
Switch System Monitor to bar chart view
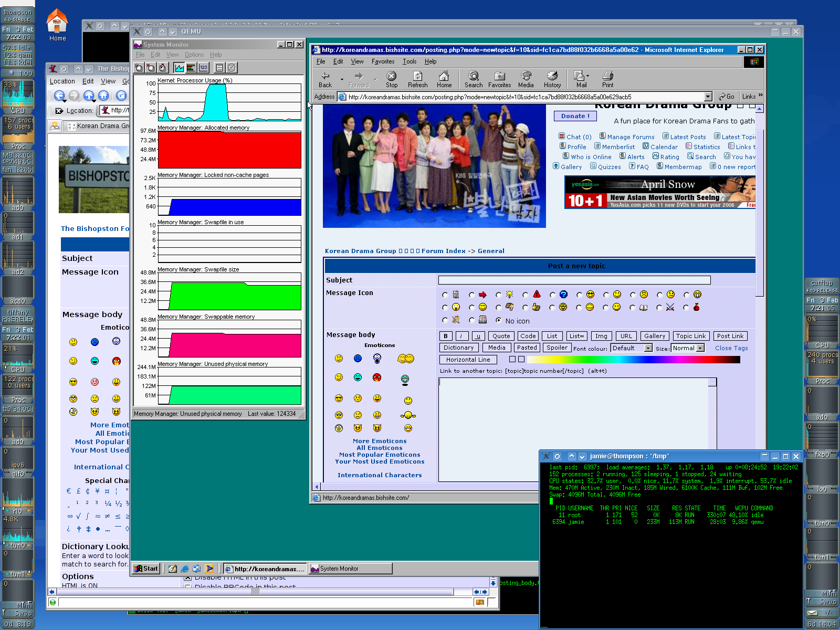click(191, 67)
